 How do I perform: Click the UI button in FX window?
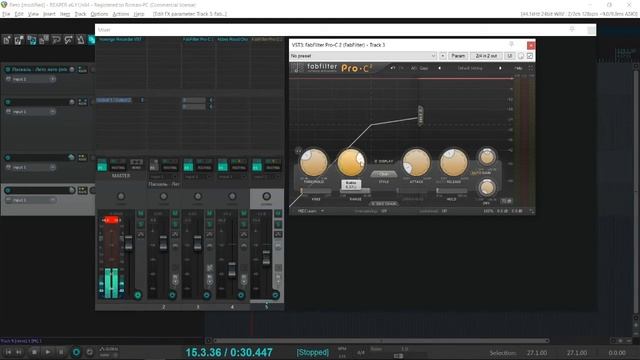(x=509, y=56)
